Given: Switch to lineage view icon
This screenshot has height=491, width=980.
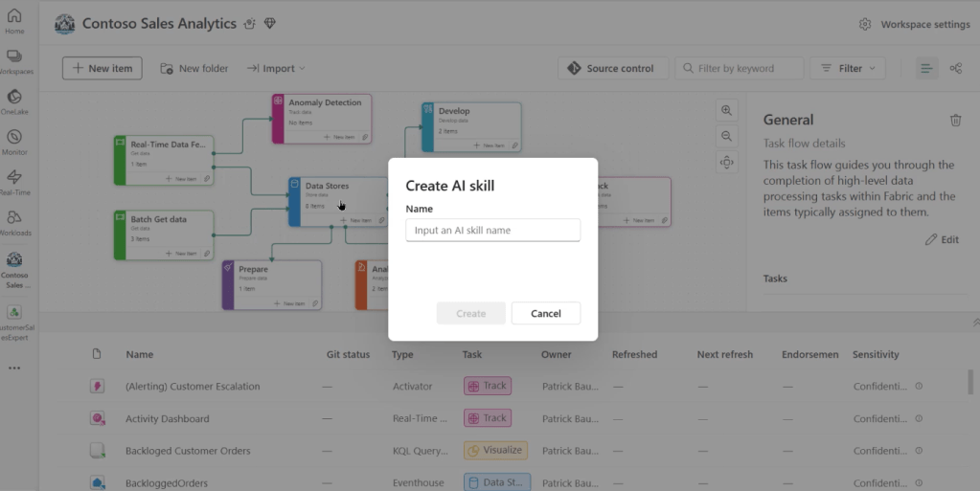Looking at the screenshot, I should pos(955,68).
